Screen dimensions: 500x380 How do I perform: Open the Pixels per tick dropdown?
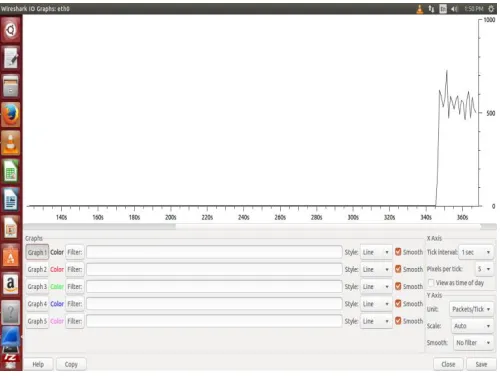point(484,269)
